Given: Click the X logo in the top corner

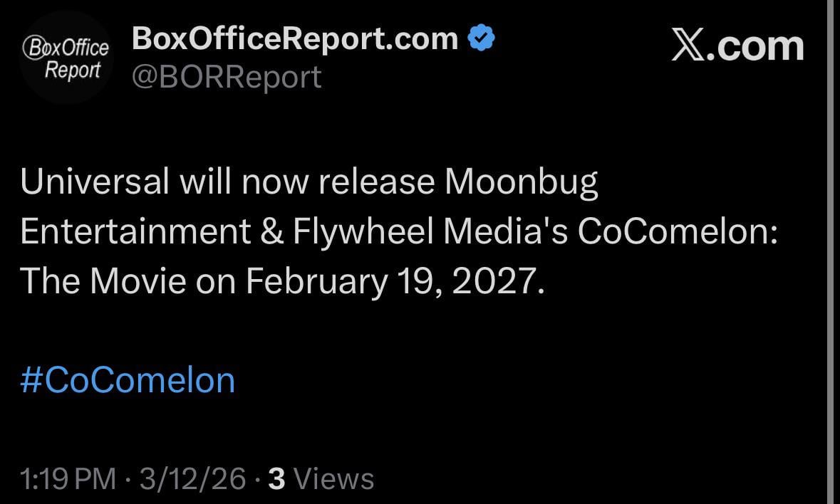Looking at the screenshot, I should point(690,46).
